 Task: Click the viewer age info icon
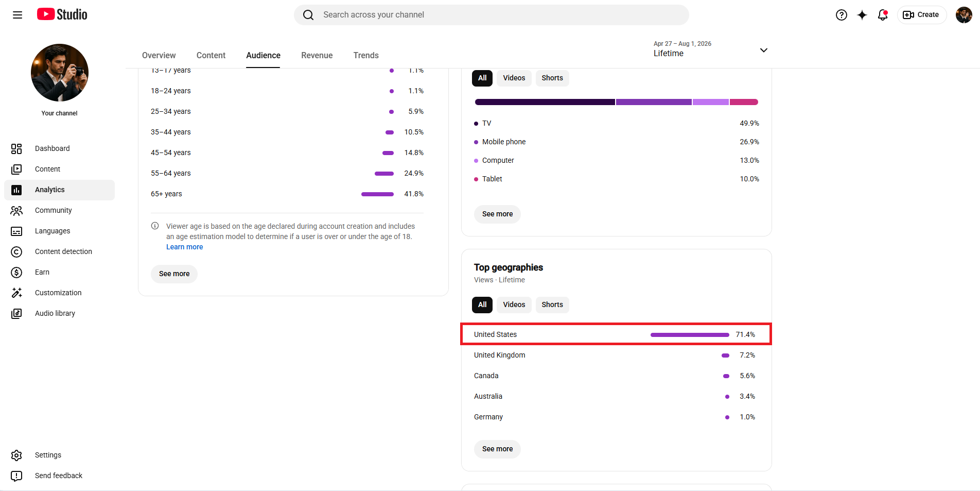[155, 226]
